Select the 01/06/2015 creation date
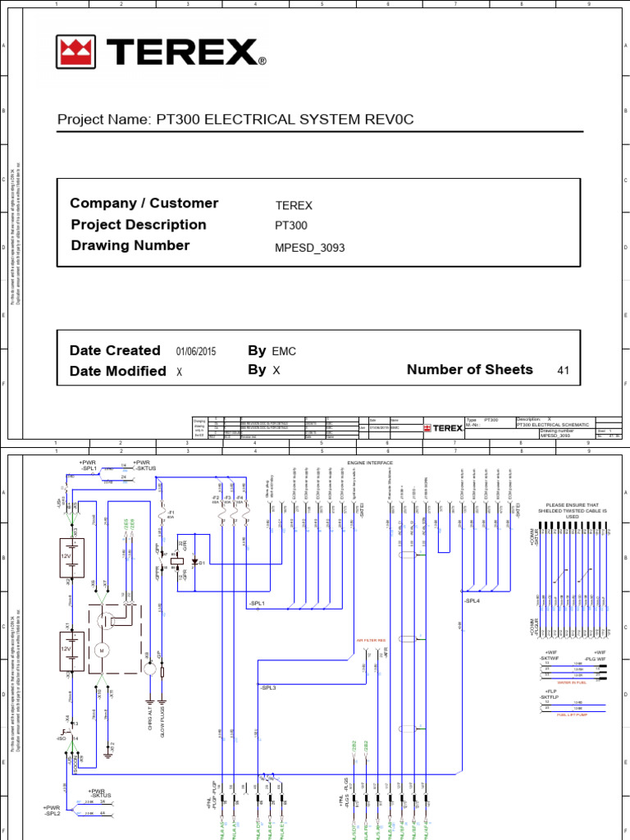This screenshot has height=840, width=630. click(x=196, y=352)
